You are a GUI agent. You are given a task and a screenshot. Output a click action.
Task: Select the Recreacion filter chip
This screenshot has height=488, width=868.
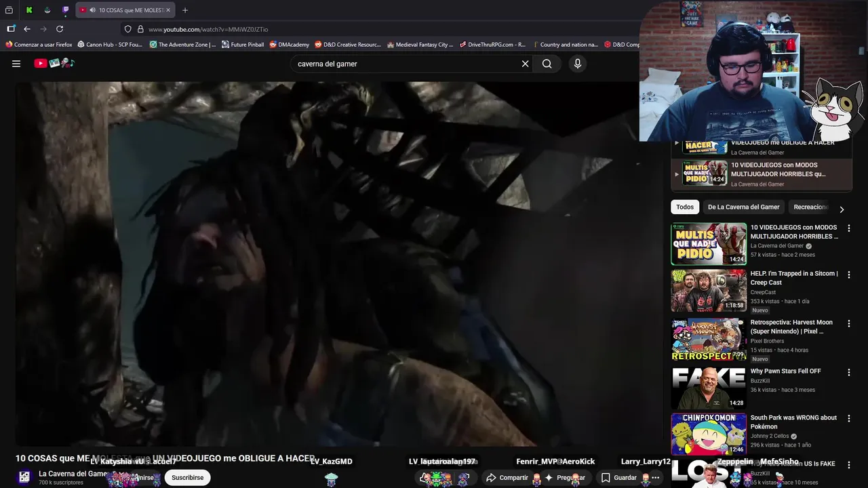(811, 207)
